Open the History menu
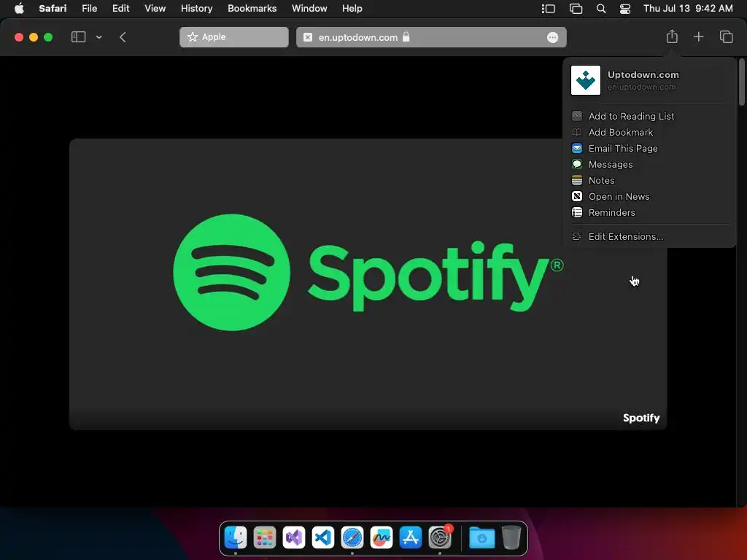 pyautogui.click(x=196, y=8)
